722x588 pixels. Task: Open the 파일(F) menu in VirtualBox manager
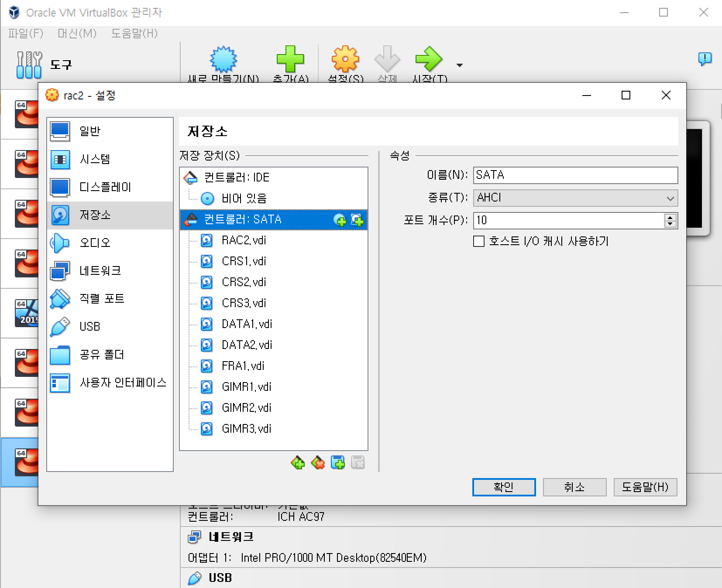point(26,34)
